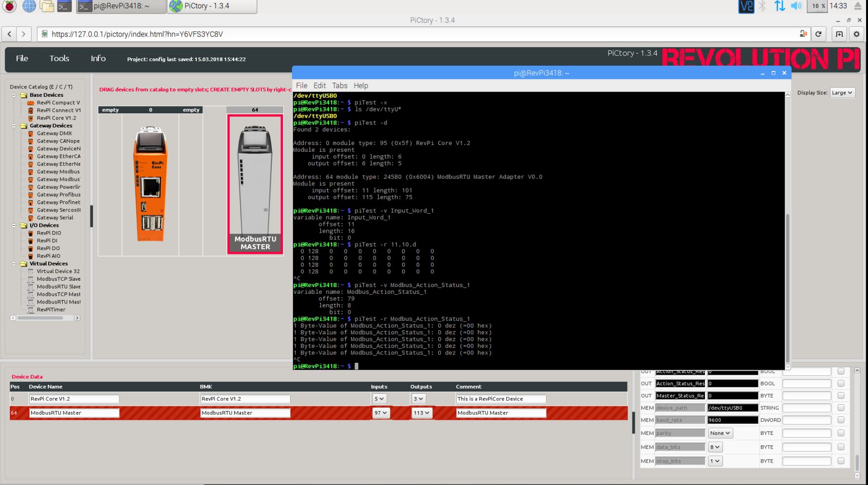Viewport: 868px width, 485px height.
Task: Click the Gateway Serial catalog icon
Action: click(31, 218)
